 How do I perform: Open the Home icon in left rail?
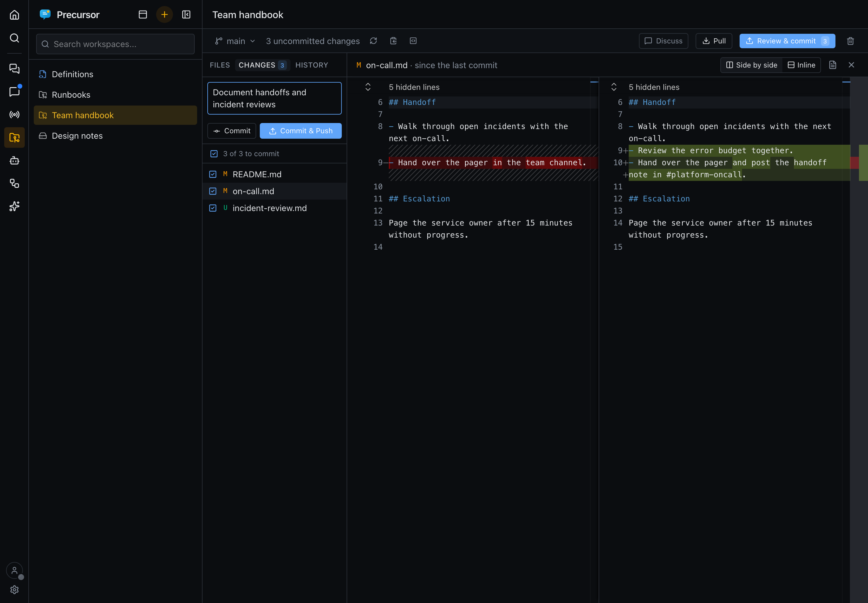tap(14, 15)
